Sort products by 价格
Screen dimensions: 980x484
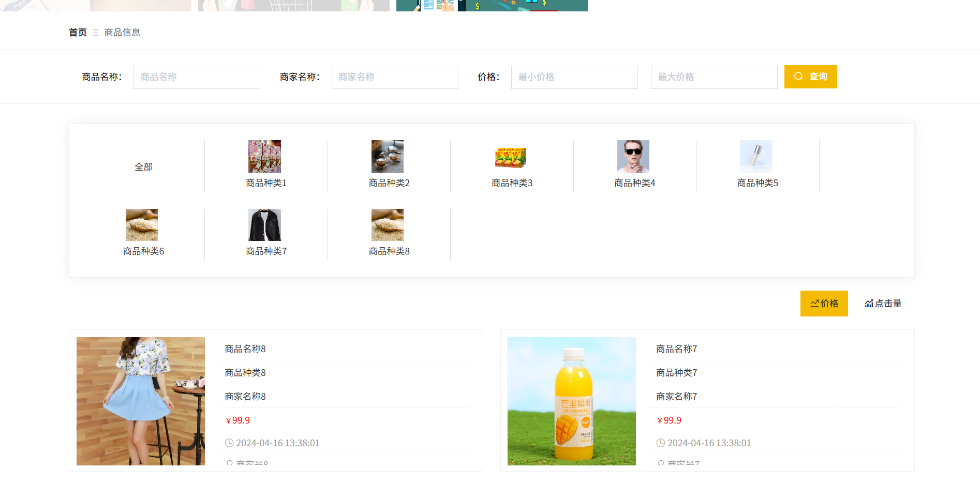pos(824,304)
